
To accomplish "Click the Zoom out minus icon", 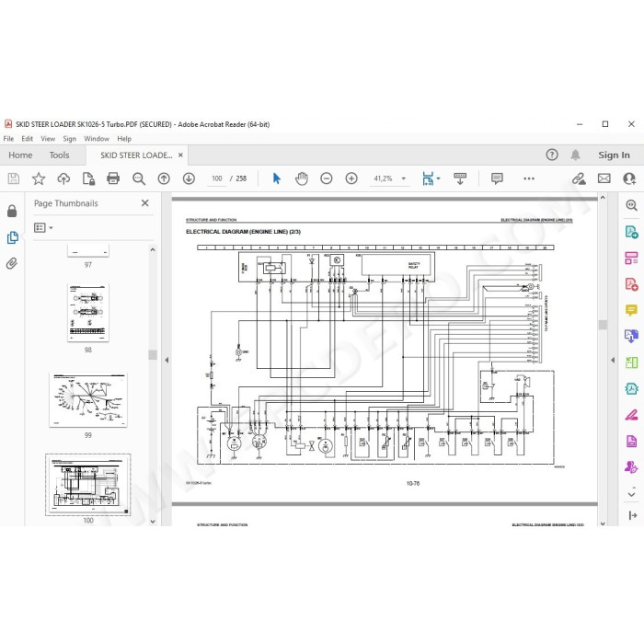I will point(326,178).
